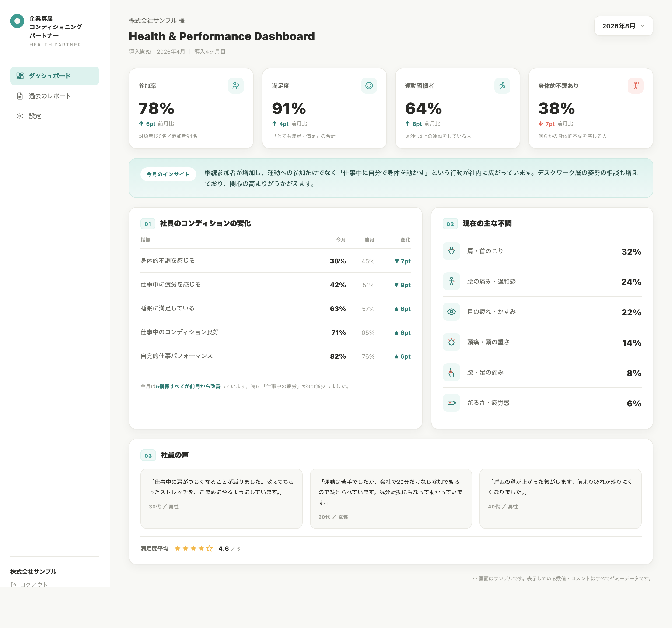Click the 20代 / 女性 testimonial card

click(391, 498)
